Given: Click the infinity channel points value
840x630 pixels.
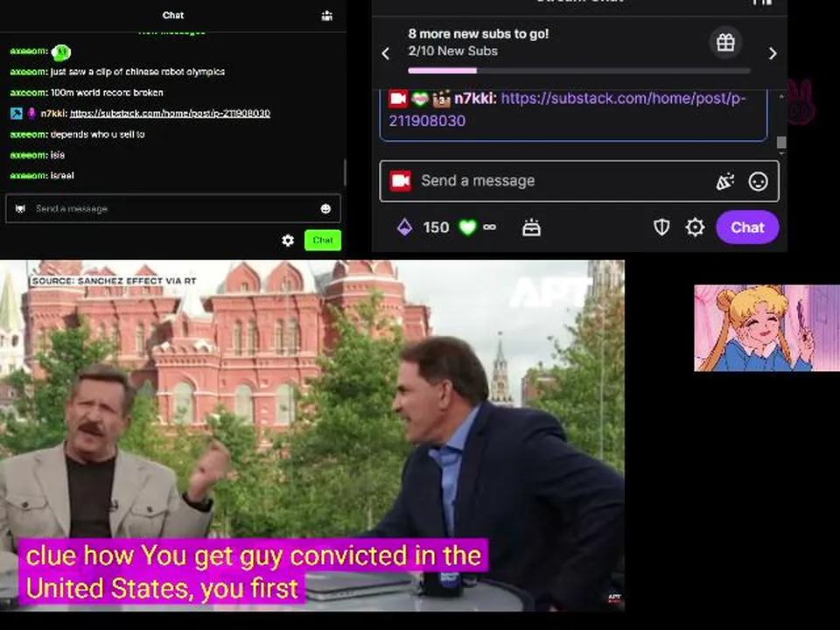Looking at the screenshot, I should click(x=489, y=227).
